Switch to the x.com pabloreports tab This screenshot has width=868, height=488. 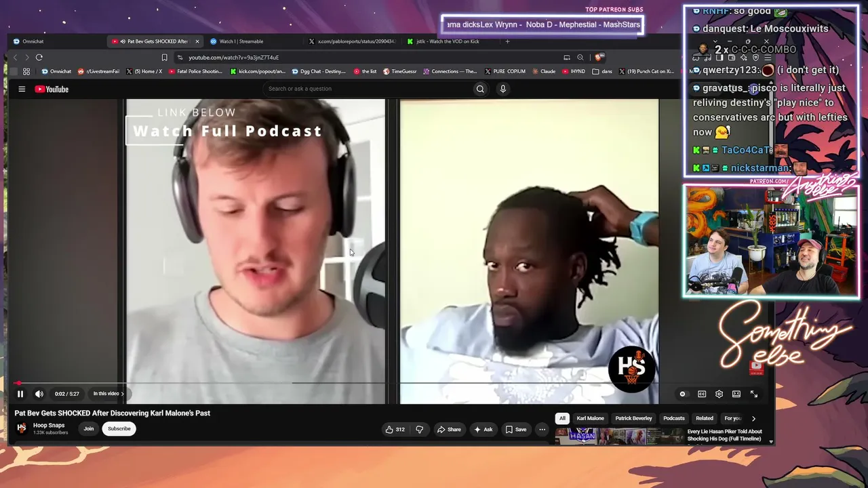pyautogui.click(x=352, y=41)
